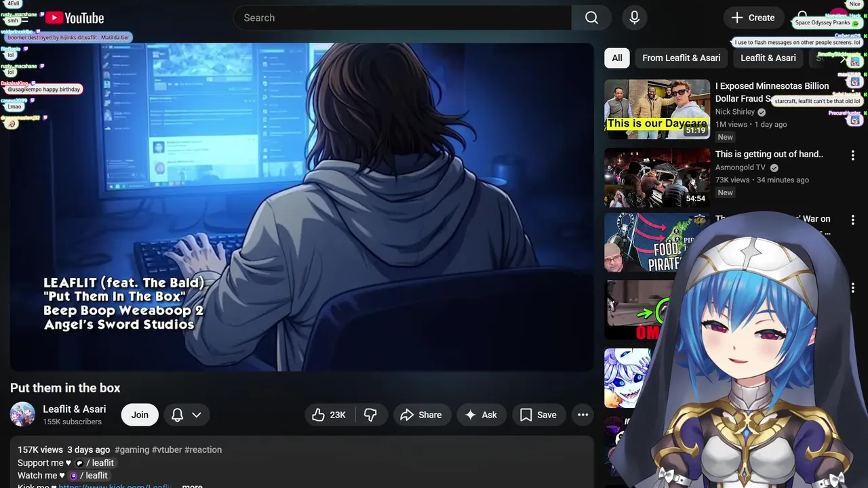Click the New badge under Nick Shirley video
868x488 pixels.
[x=726, y=137]
